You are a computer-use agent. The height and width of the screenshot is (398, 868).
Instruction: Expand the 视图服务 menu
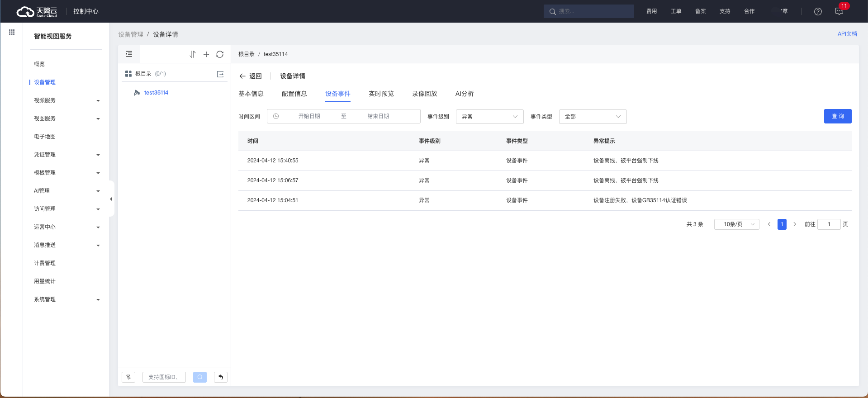pos(67,118)
